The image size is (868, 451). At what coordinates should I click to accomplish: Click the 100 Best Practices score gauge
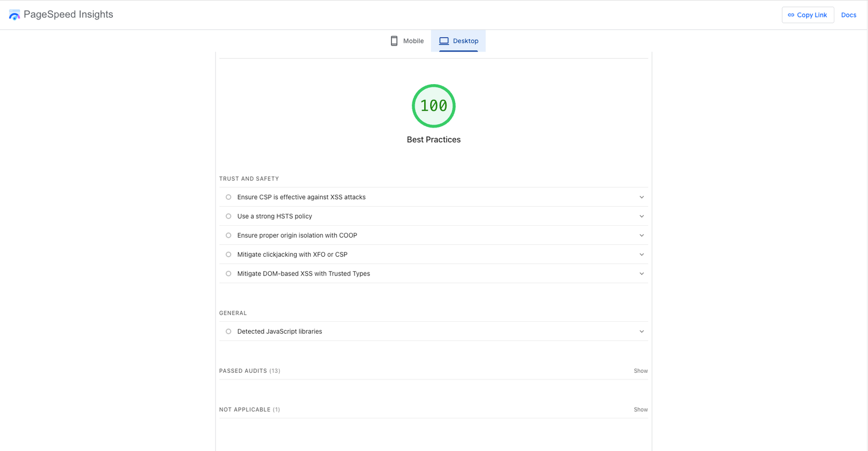(433, 106)
